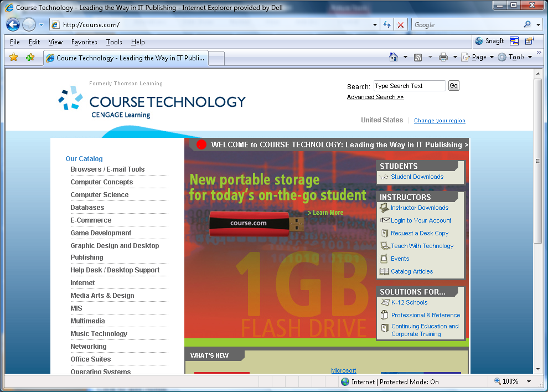Open the View menu

(x=55, y=42)
